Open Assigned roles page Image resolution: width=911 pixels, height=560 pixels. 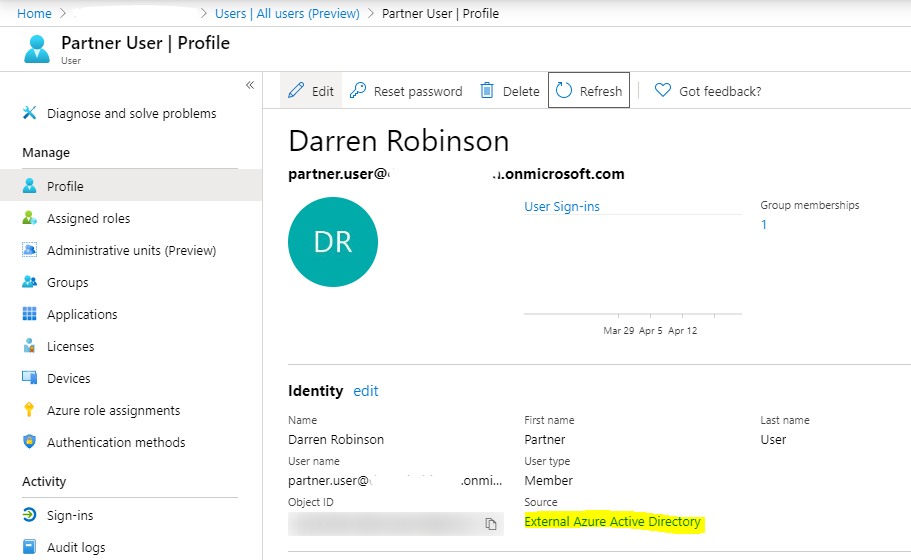(88, 218)
